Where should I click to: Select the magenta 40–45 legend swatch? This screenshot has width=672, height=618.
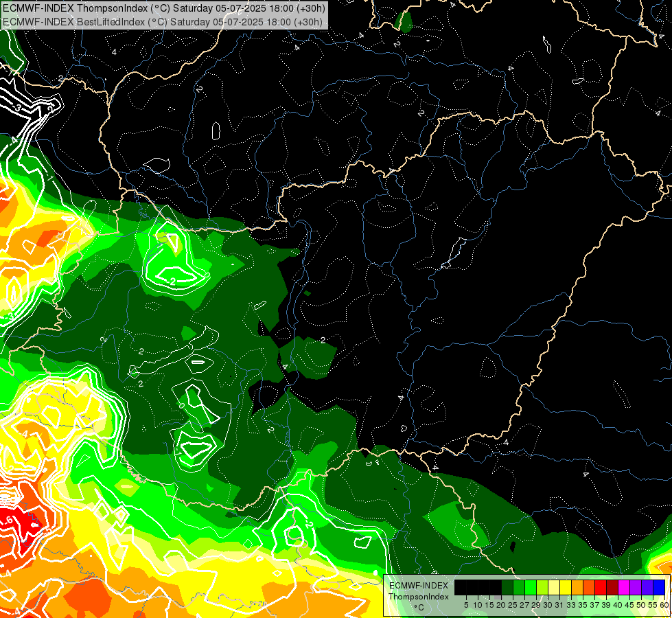click(x=624, y=587)
